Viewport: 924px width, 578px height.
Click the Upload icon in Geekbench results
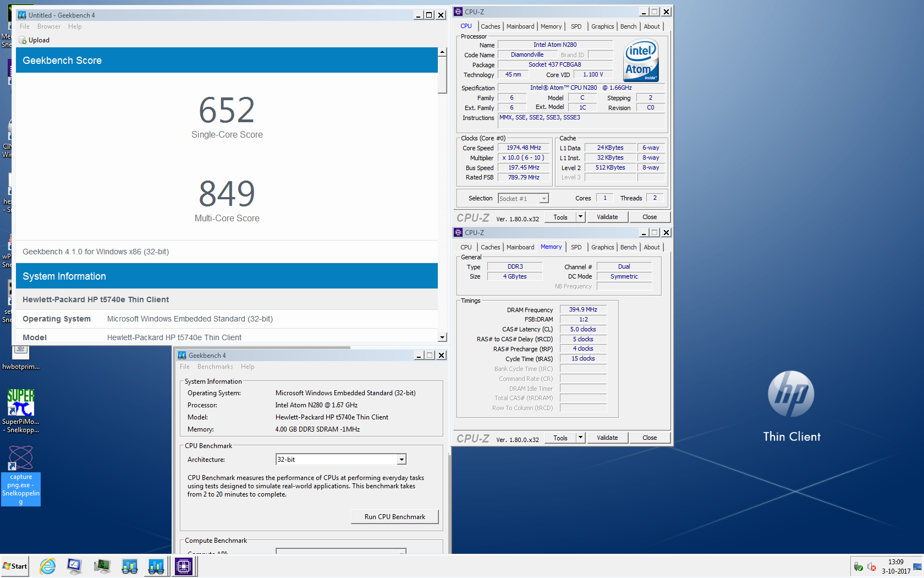point(23,40)
